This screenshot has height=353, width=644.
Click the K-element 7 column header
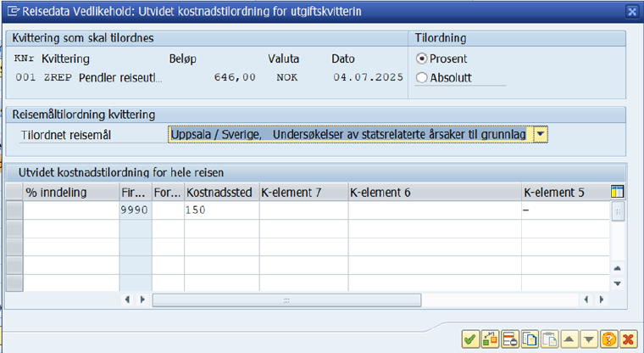pos(303,192)
